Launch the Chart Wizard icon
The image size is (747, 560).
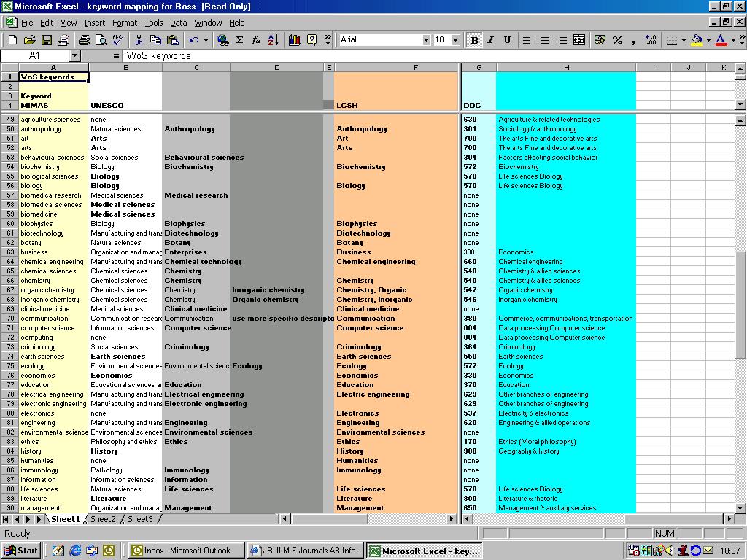pyautogui.click(x=295, y=40)
